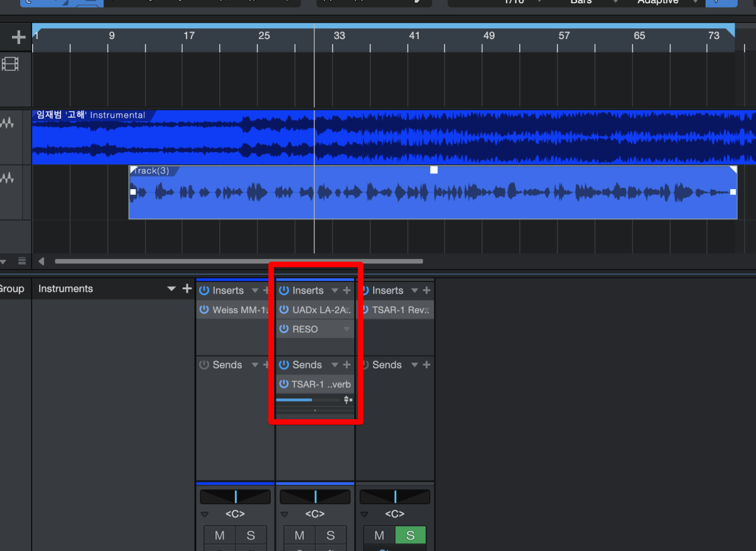Bypass the TSAR-1 Rev insert
Screen dimensions: 756x551
(364, 310)
